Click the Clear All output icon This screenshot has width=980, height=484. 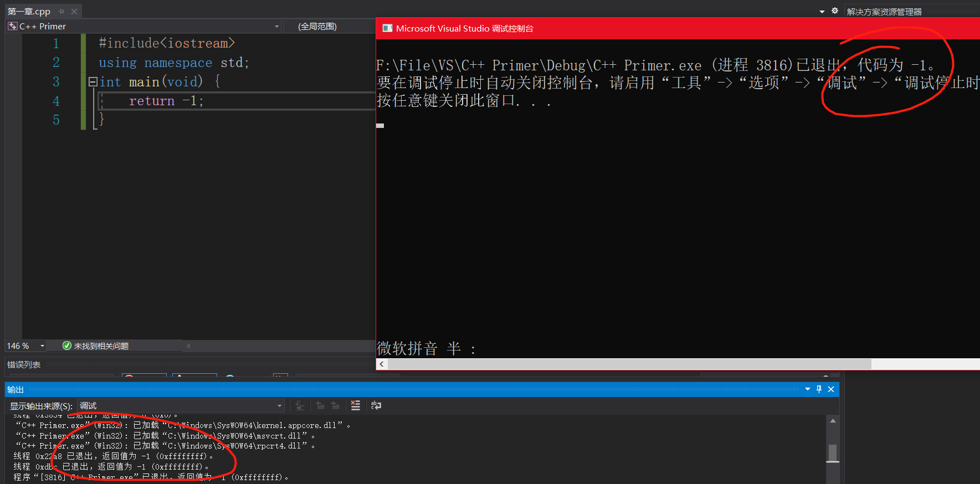click(356, 406)
